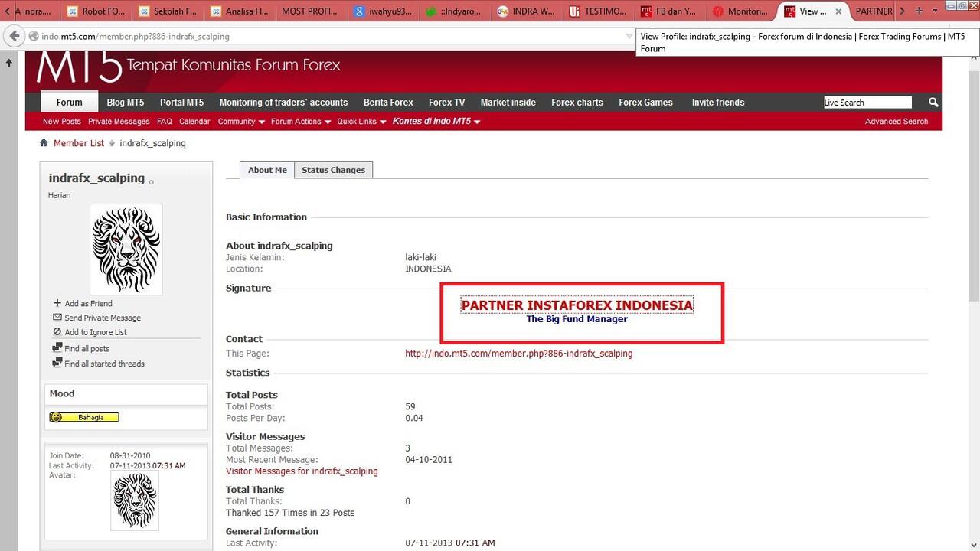
Task: Click the MT5 forum logo
Action: [79, 67]
